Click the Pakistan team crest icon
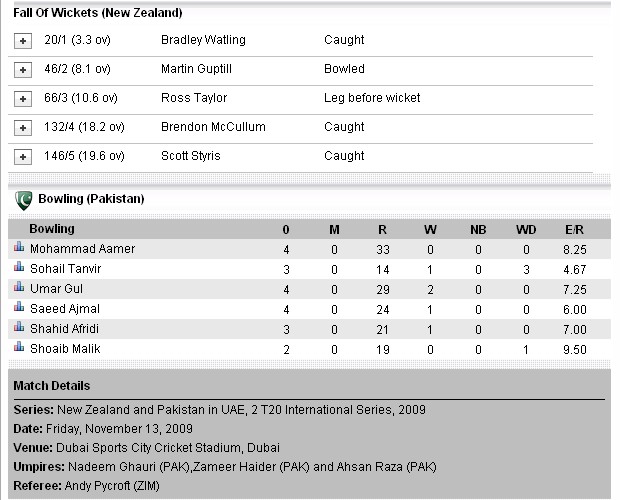The height and width of the screenshot is (500, 620). [x=23, y=200]
